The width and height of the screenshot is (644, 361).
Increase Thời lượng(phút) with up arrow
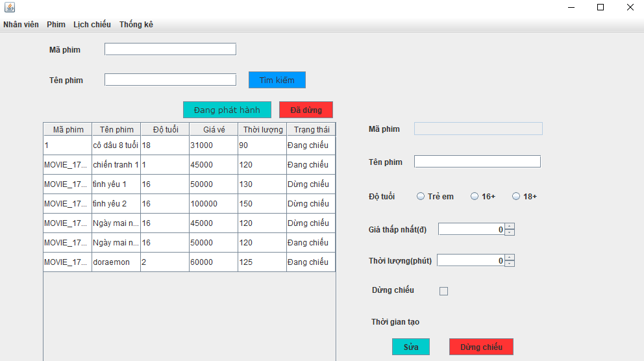510,258
